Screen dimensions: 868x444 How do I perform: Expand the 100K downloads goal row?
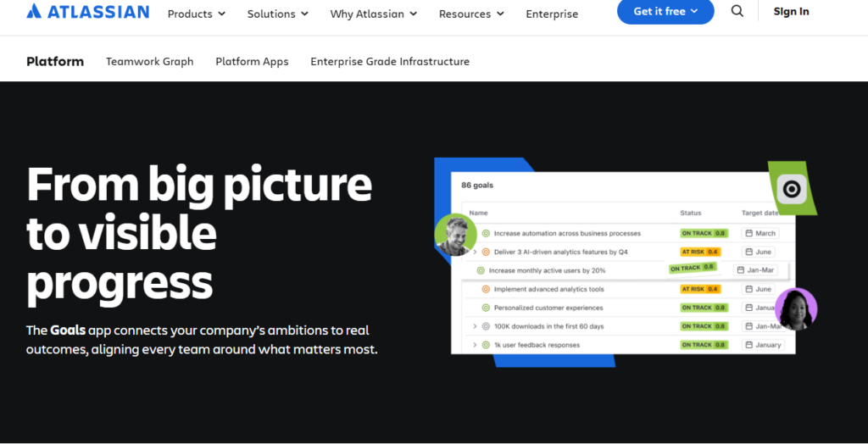click(x=475, y=326)
